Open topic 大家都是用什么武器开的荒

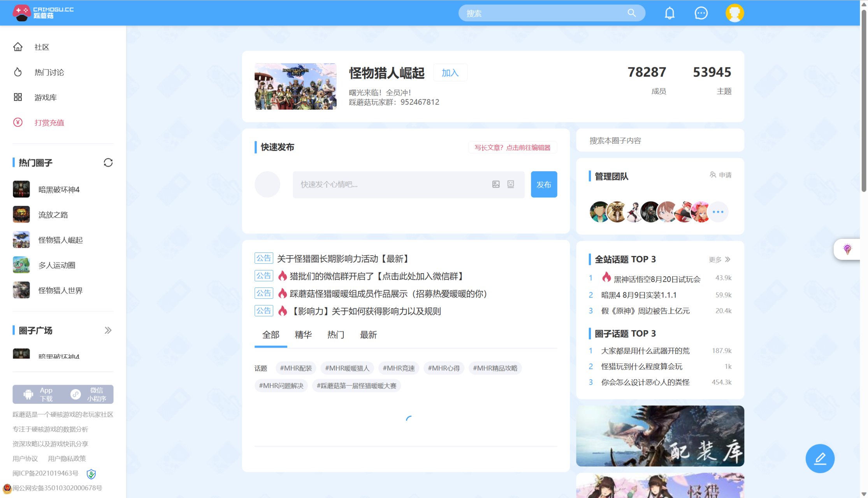point(645,351)
